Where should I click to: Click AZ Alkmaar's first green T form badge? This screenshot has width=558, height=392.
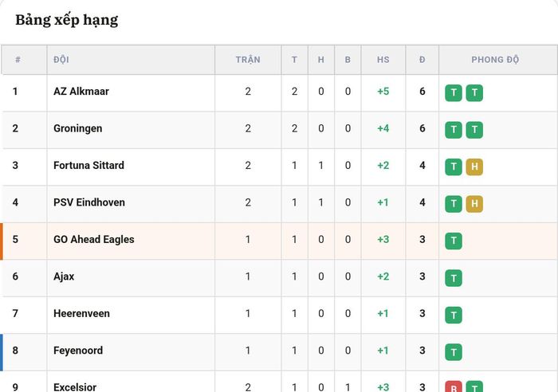(x=454, y=93)
